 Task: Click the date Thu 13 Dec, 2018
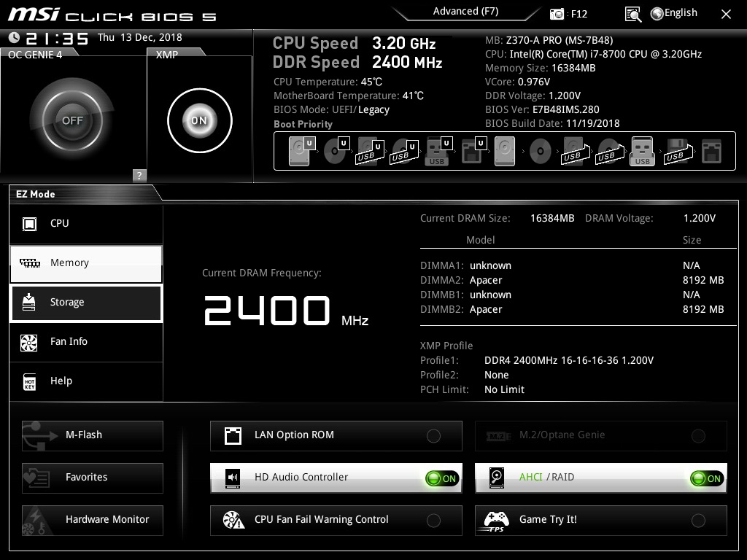140,37
